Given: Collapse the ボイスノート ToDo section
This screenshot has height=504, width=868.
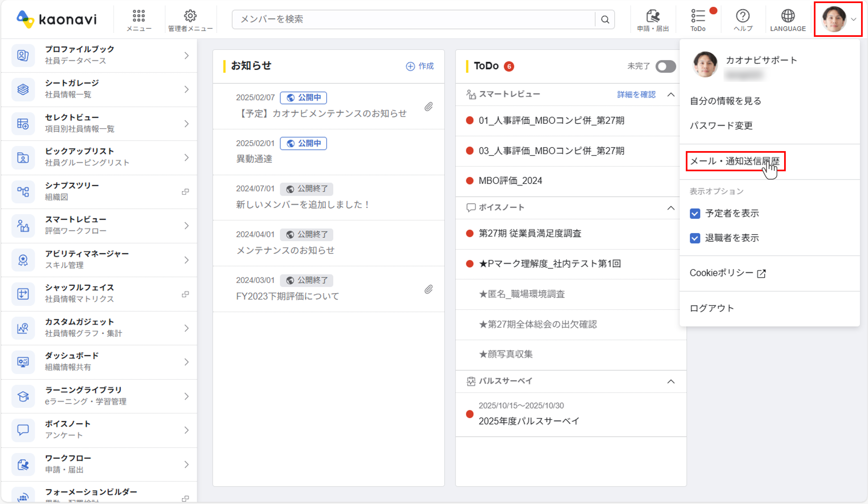Looking at the screenshot, I should pos(671,208).
